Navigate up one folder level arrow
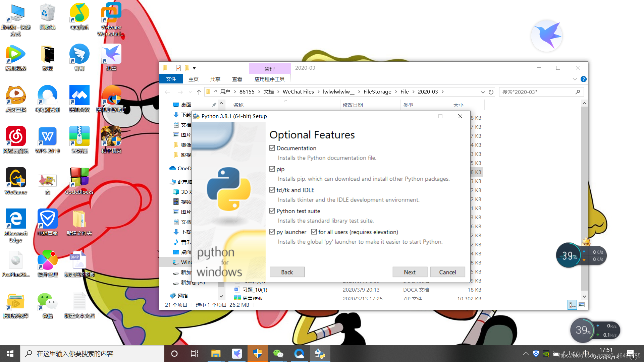Screen dimensions: 644x362 coord(199,92)
